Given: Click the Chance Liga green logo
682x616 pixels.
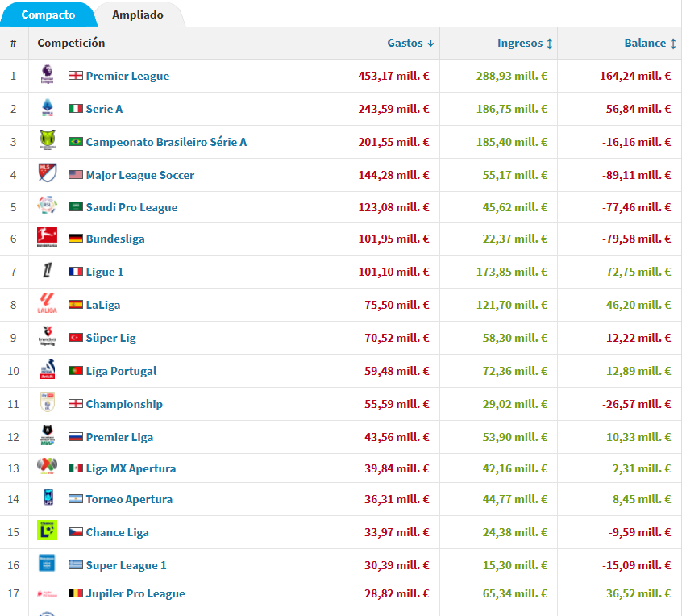Looking at the screenshot, I should coord(47,531).
